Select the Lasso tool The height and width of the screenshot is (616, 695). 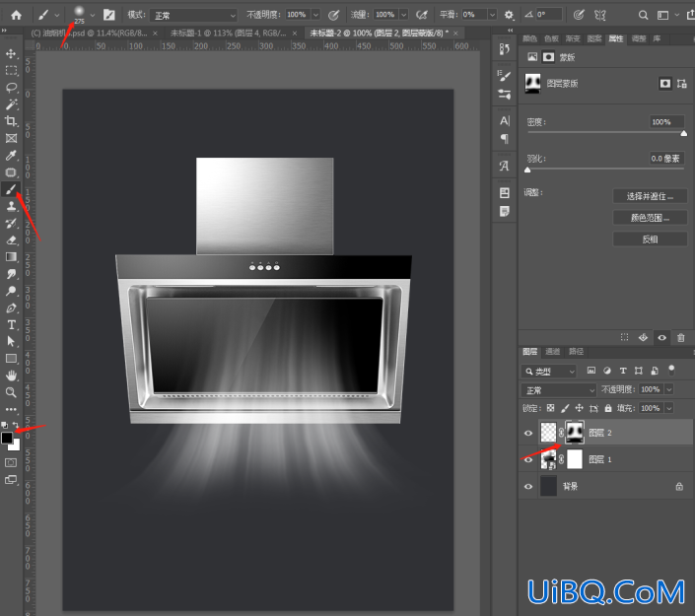point(11,88)
